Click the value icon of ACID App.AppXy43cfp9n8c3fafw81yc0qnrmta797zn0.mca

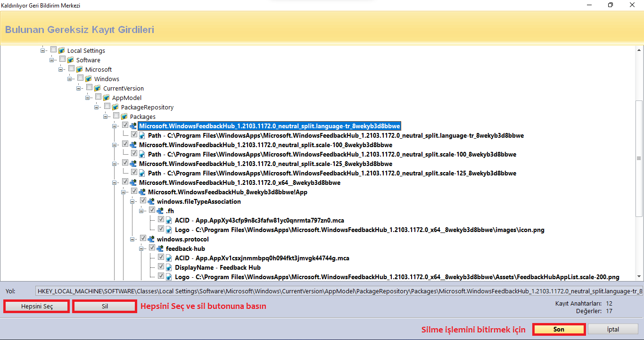coord(169,220)
